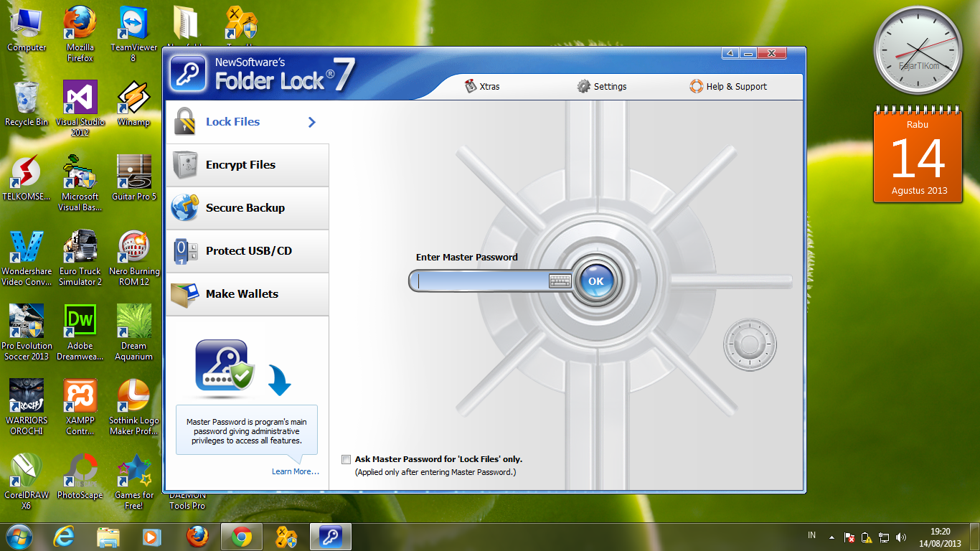Select the Wondershare Video Converter shortcut
This screenshot has width=980, height=551.
[x=27, y=258]
